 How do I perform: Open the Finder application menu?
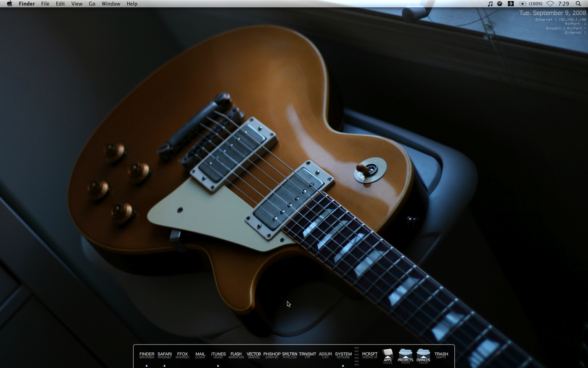point(27,4)
